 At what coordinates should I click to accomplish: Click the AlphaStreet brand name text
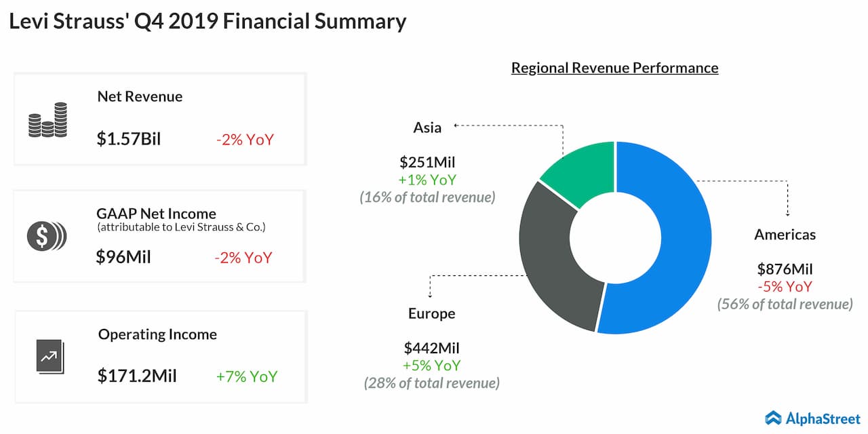[x=823, y=418]
